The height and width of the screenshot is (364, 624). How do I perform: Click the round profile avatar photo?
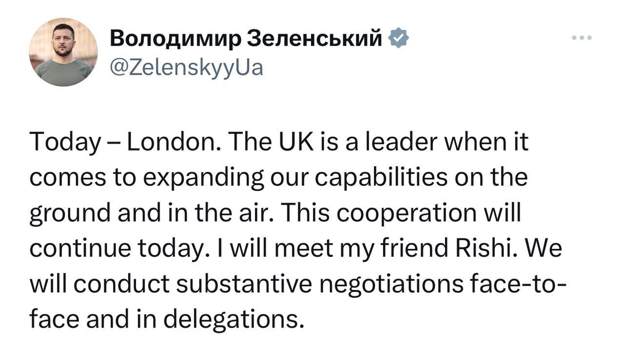click(63, 52)
